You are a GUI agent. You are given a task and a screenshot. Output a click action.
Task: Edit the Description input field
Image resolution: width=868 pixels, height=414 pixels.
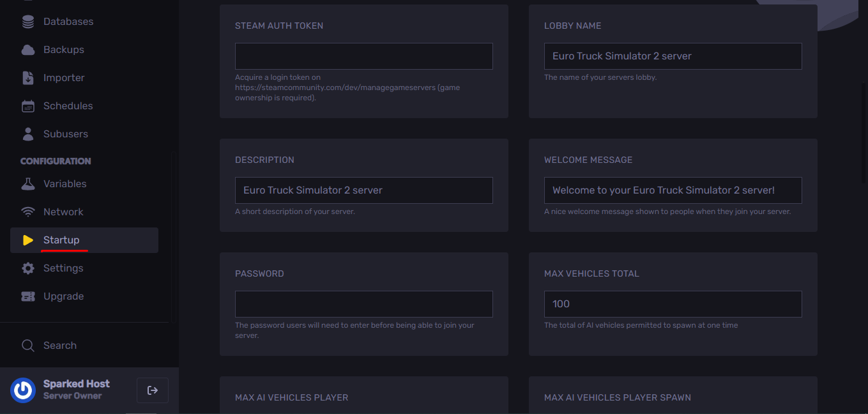pos(364,190)
